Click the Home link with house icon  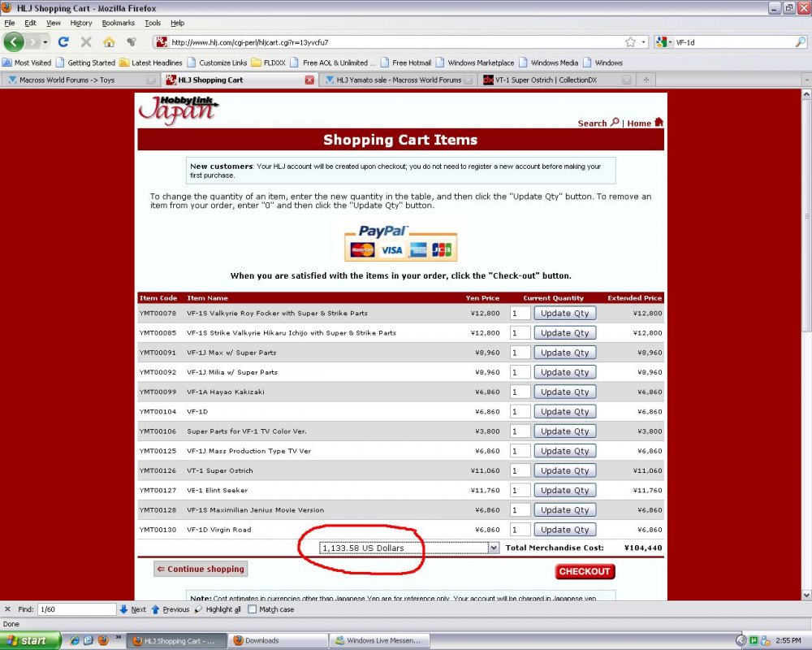click(x=645, y=123)
